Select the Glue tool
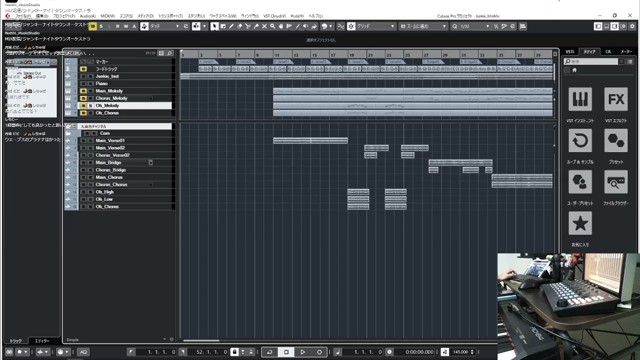640x360 pixels. click(256, 26)
